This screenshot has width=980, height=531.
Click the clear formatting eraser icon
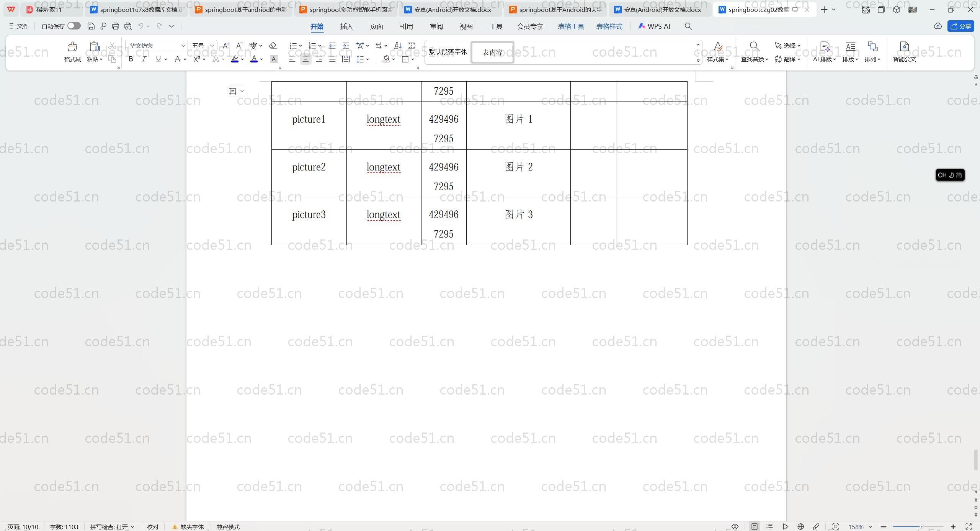pyautogui.click(x=273, y=46)
